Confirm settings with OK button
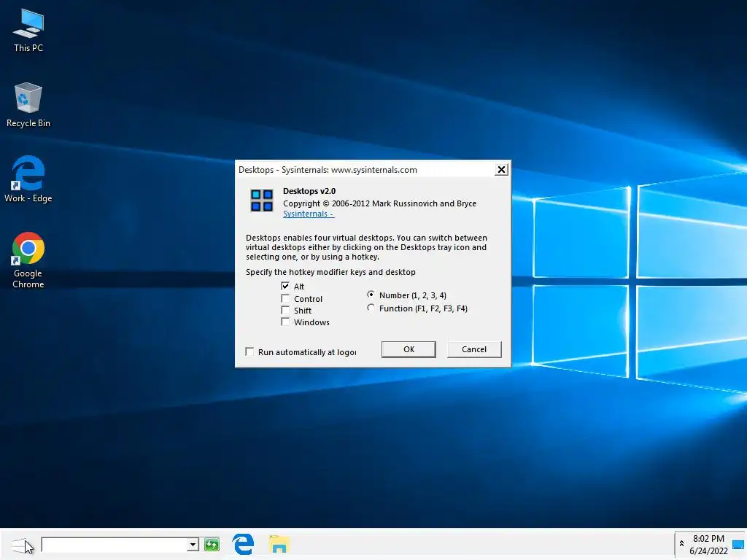The width and height of the screenshot is (747, 560). point(409,349)
